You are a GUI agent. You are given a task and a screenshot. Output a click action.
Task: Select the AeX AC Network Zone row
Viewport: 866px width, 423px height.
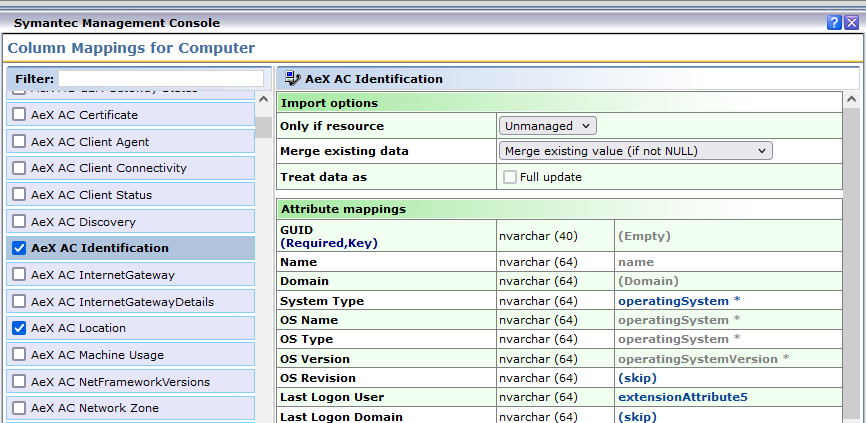click(x=131, y=408)
